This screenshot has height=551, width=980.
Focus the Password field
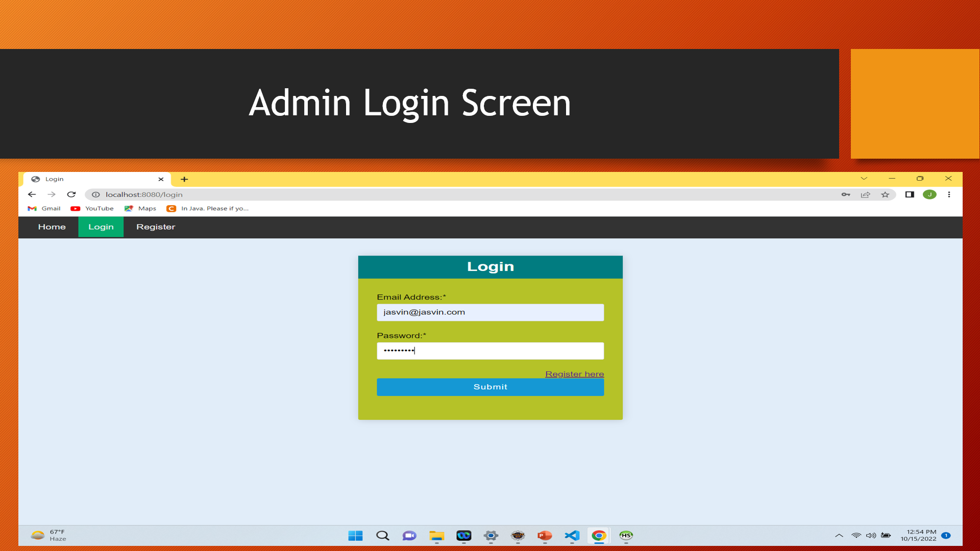tap(490, 351)
